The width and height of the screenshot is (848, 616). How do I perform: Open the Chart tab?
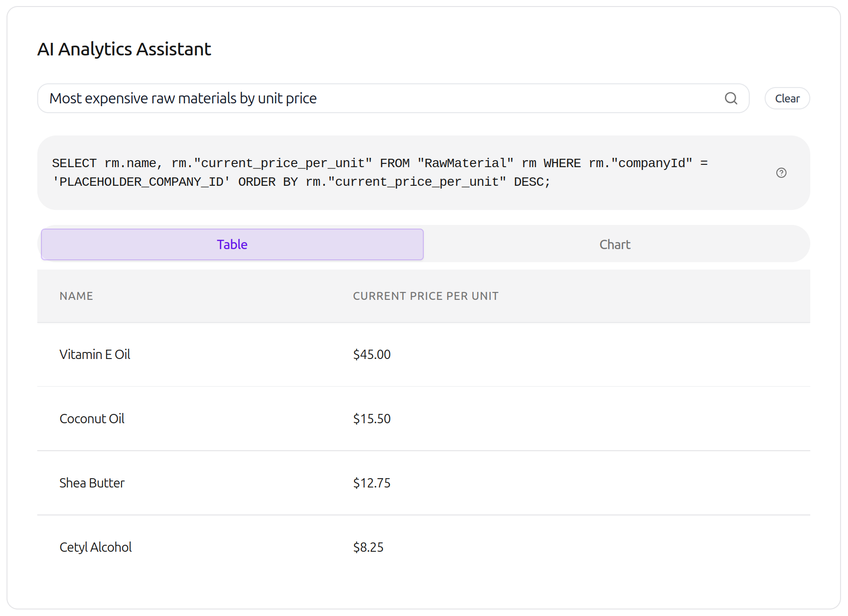[x=614, y=244]
